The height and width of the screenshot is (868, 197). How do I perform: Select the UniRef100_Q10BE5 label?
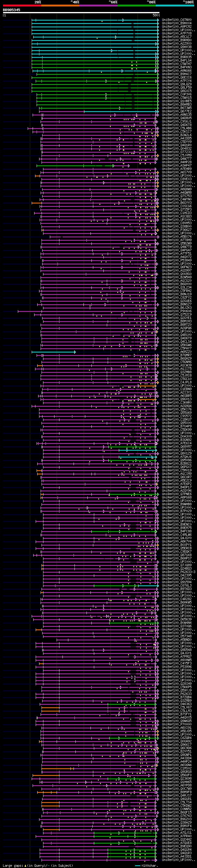tap(177, 101)
